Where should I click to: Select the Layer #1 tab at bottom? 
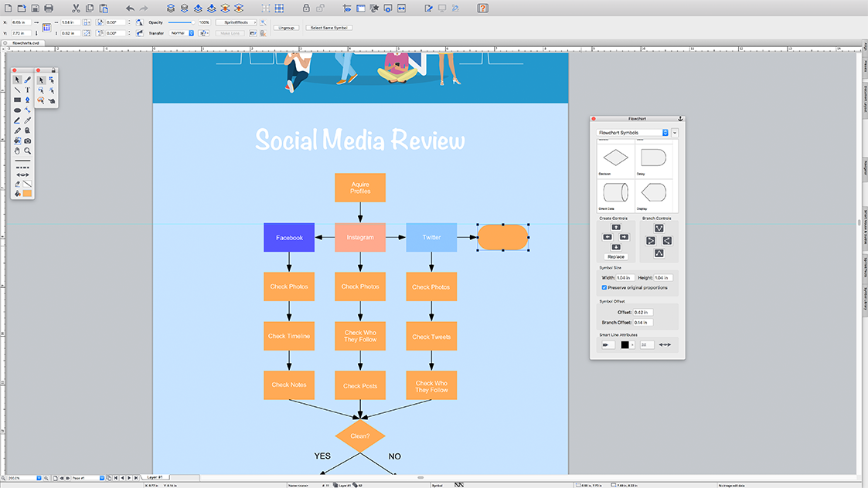(155, 477)
